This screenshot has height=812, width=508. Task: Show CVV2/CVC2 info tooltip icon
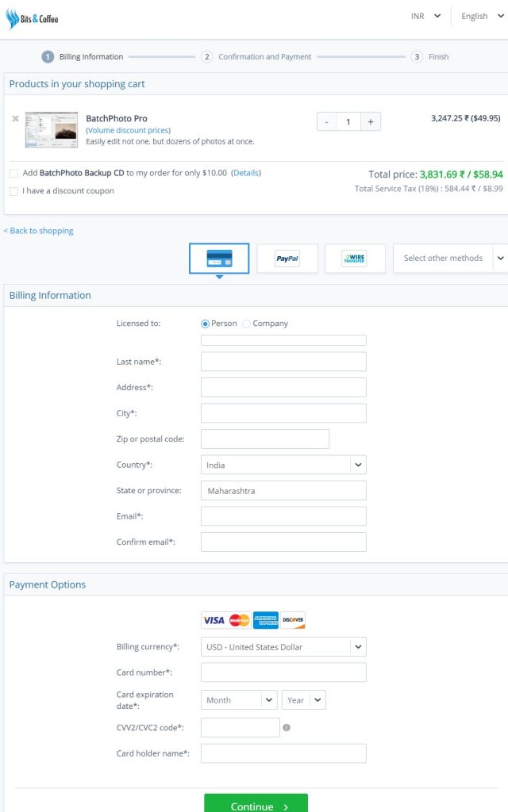tap(287, 728)
